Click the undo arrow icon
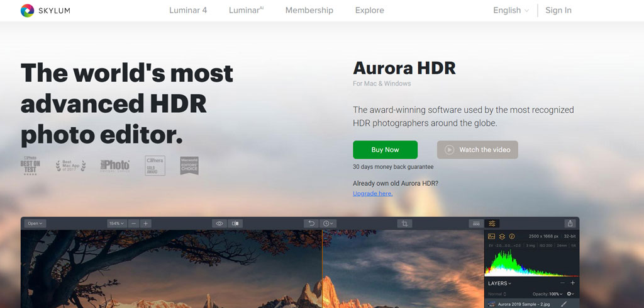The width and height of the screenshot is (644, 308). (311, 224)
